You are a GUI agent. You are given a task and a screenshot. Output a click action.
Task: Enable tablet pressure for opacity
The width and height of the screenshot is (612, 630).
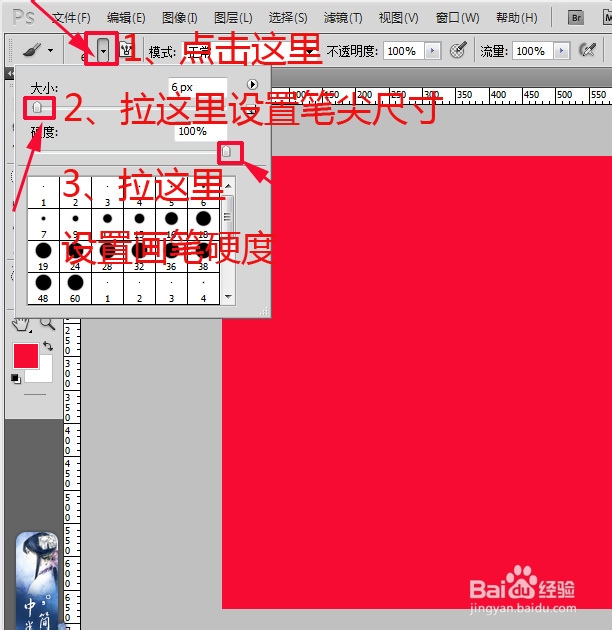pyautogui.click(x=458, y=51)
